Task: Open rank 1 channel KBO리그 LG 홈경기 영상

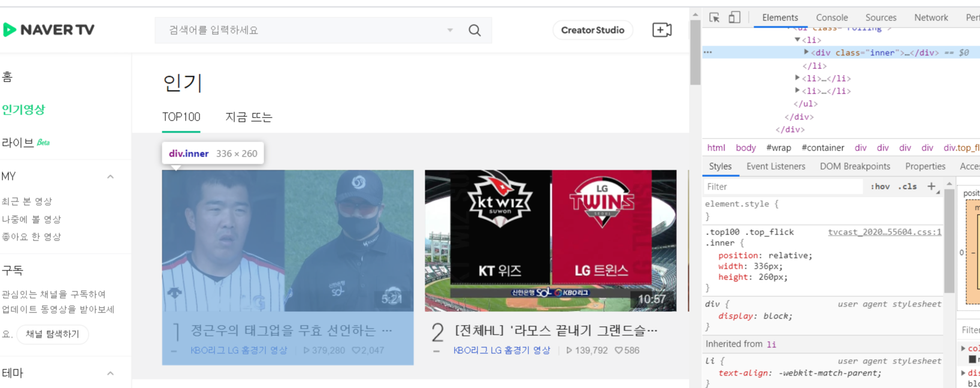Action: pyautogui.click(x=239, y=350)
